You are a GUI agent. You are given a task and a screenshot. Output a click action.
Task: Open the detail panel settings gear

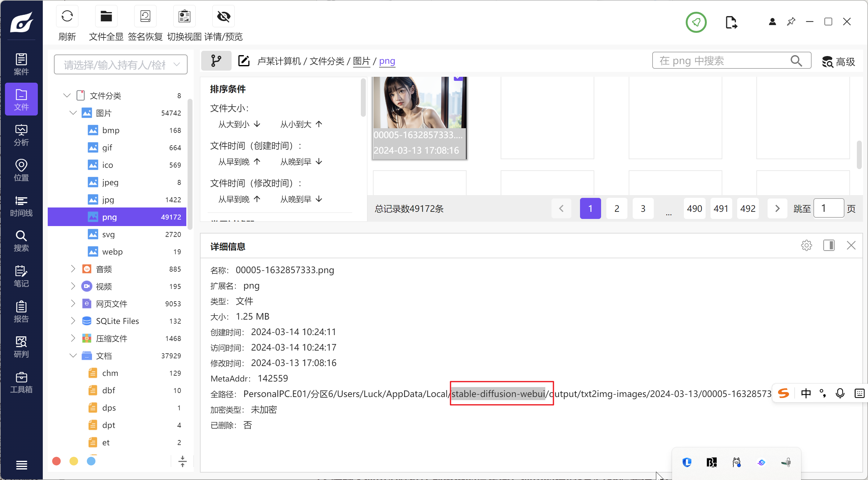806,245
